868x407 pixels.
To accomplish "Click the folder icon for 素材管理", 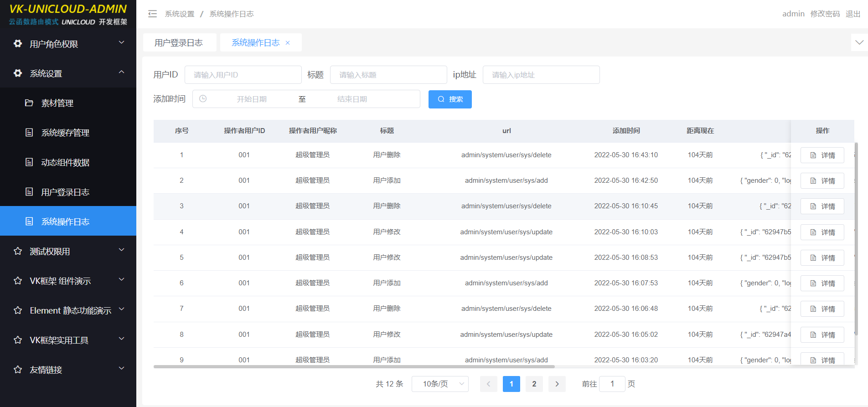I will point(29,103).
